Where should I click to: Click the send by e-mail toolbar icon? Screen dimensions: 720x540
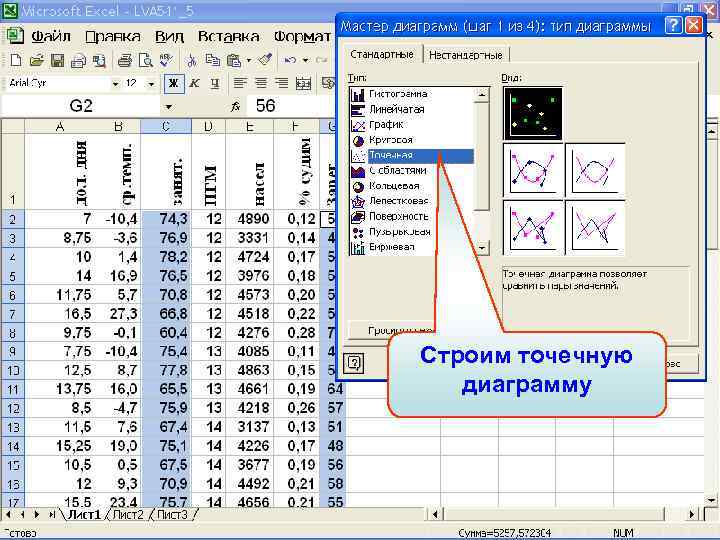[x=78, y=61]
